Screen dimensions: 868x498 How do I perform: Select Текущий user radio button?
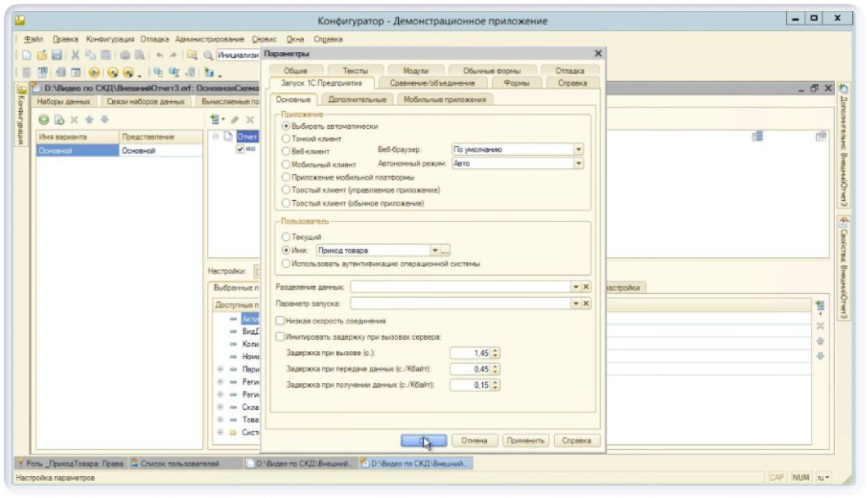(x=286, y=237)
